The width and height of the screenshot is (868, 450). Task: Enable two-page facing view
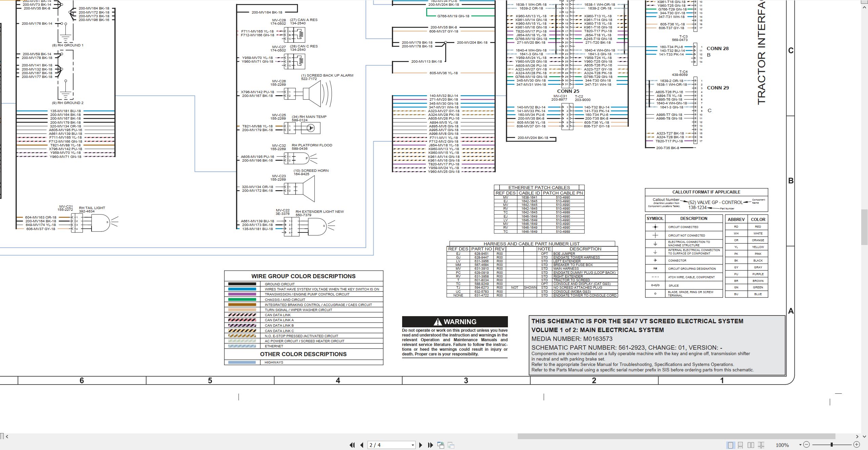751,445
